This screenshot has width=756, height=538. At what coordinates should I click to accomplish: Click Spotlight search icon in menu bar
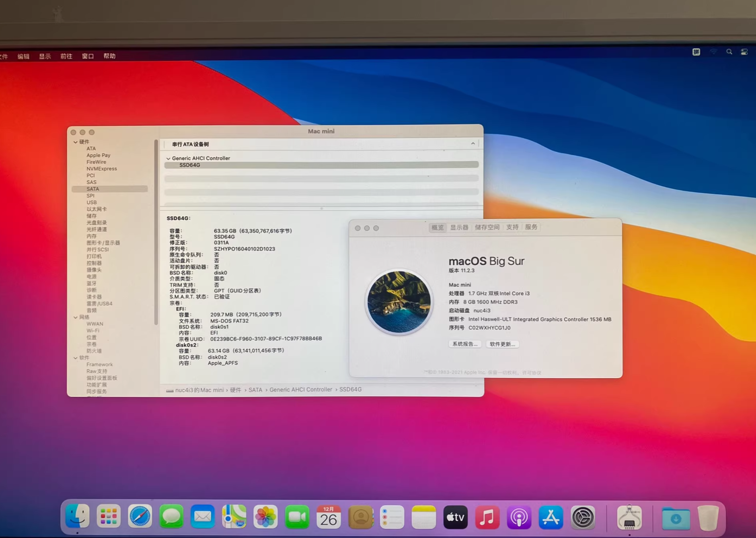click(729, 52)
